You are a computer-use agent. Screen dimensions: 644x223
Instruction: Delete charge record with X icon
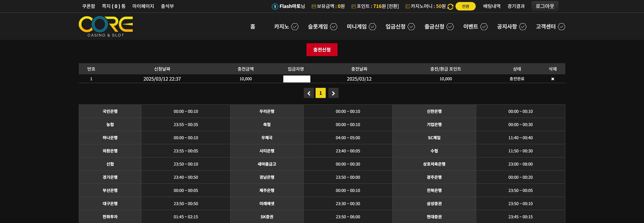tap(552, 79)
